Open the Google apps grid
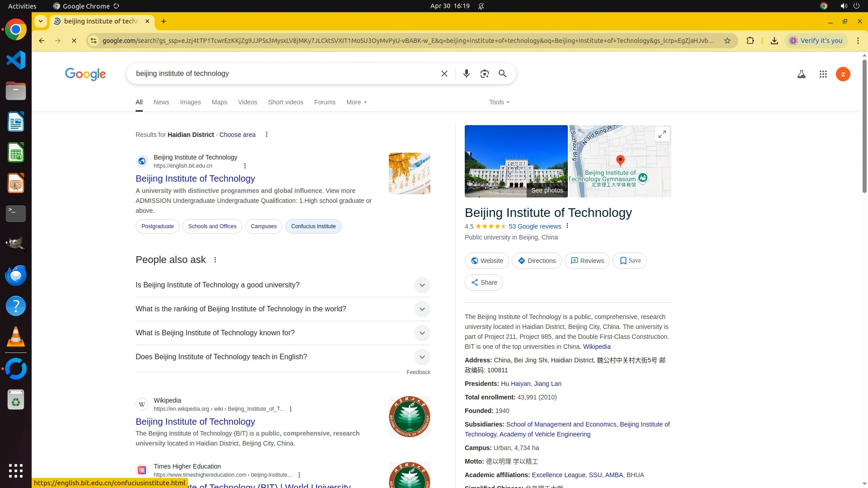This screenshot has width=868, height=488. tap(823, 74)
